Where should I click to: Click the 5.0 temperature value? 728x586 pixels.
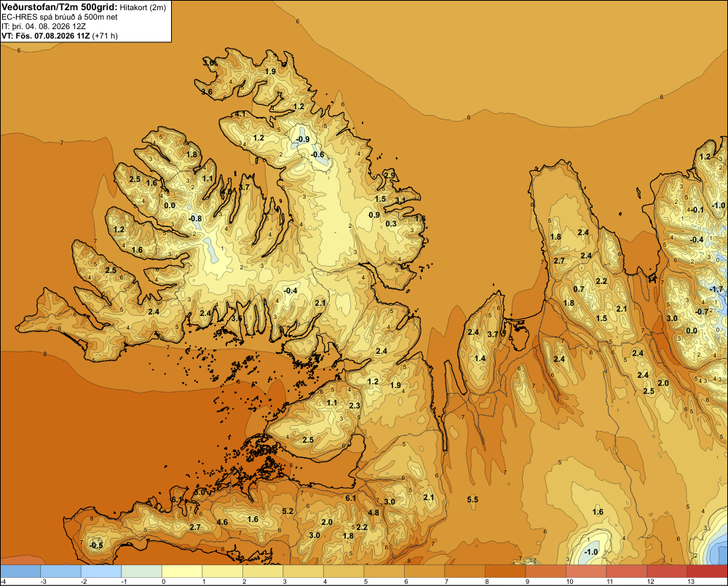[x=199, y=492]
